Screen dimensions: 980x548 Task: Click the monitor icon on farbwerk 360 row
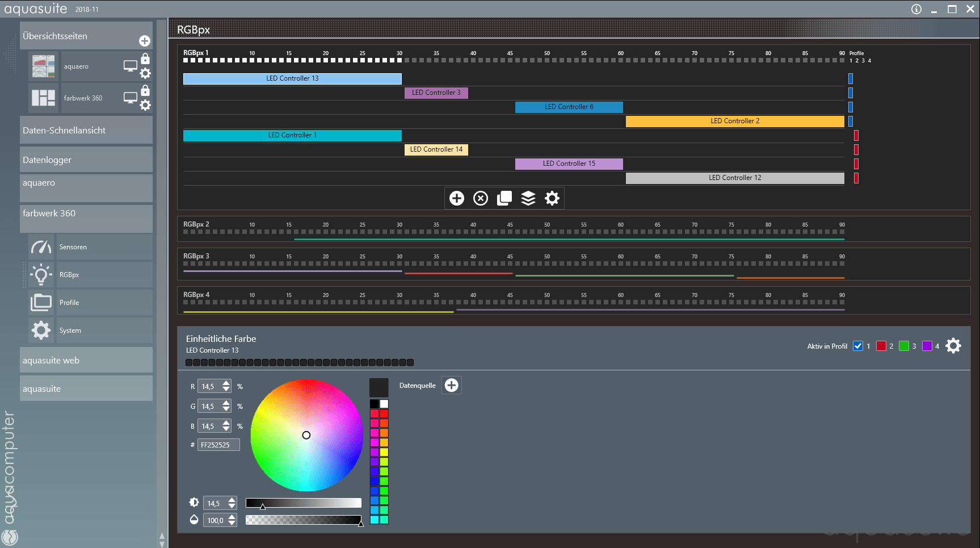(131, 98)
